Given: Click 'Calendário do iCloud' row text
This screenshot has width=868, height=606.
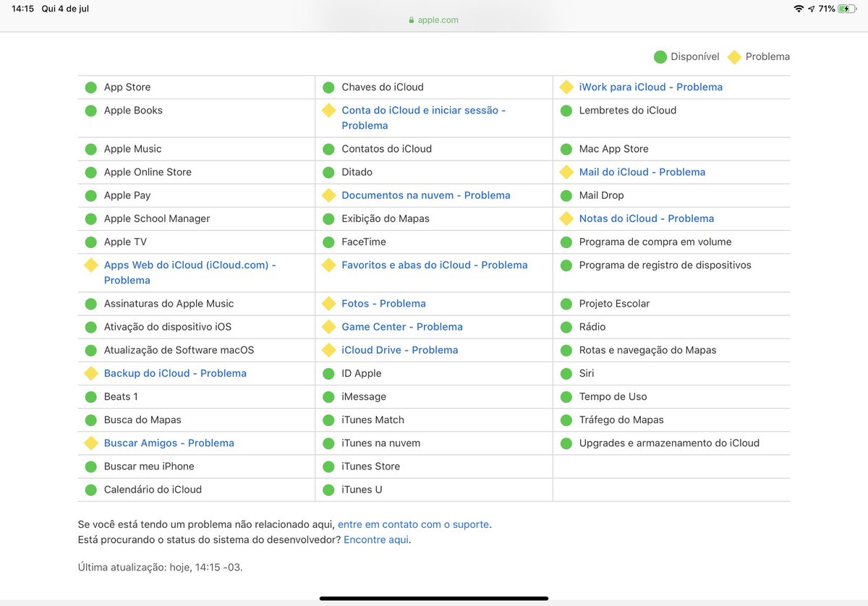Looking at the screenshot, I should pos(153,490).
